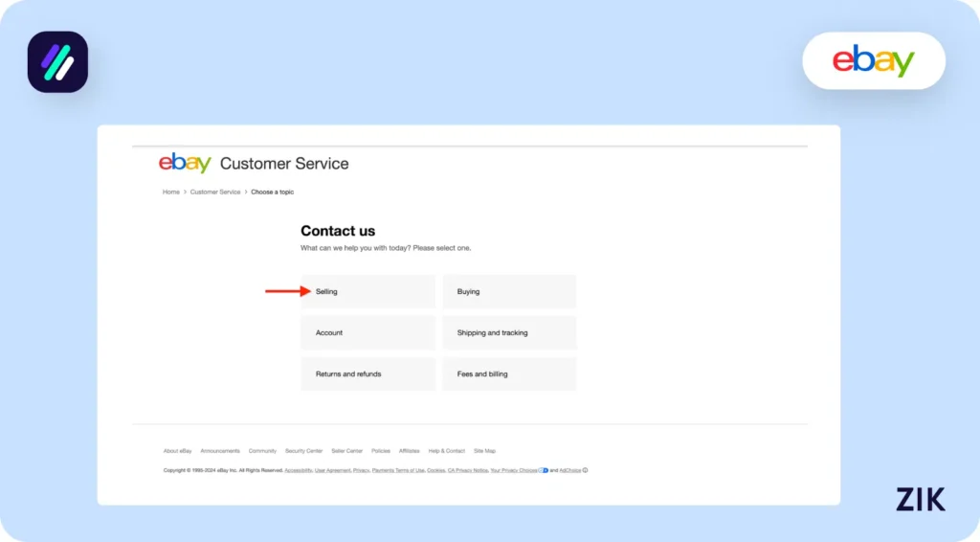Click the purple striped app icon
This screenshot has height=542, width=980.
pyautogui.click(x=57, y=62)
